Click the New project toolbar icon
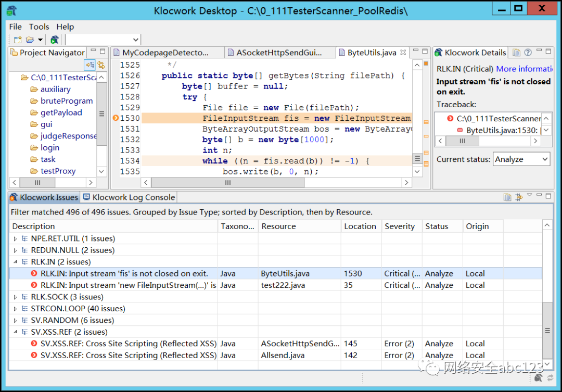The image size is (562, 392). [x=17, y=40]
